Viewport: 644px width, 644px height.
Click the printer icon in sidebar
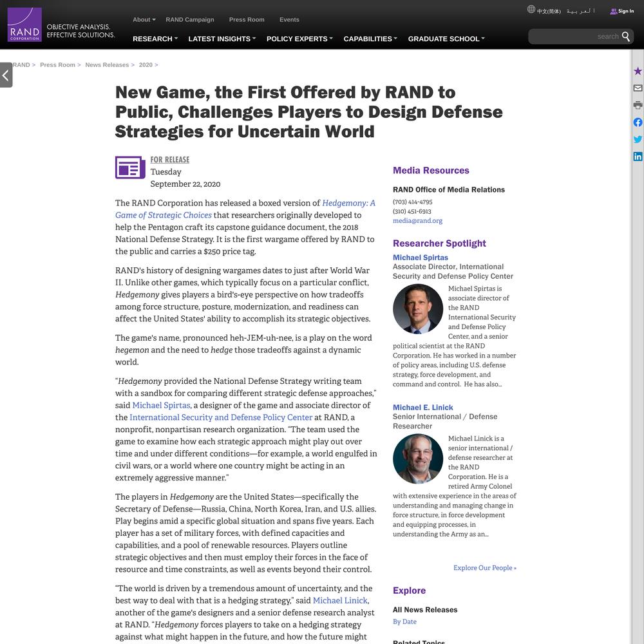pyautogui.click(x=638, y=105)
